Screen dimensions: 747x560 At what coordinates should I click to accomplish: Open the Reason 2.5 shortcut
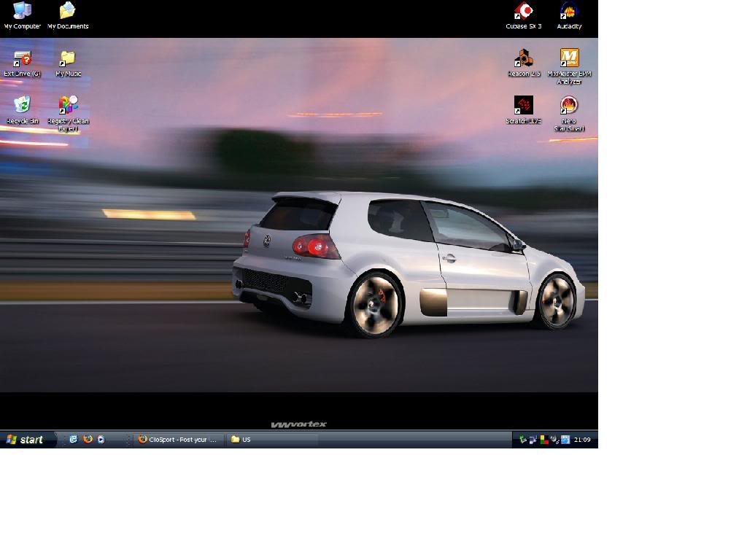(x=524, y=58)
